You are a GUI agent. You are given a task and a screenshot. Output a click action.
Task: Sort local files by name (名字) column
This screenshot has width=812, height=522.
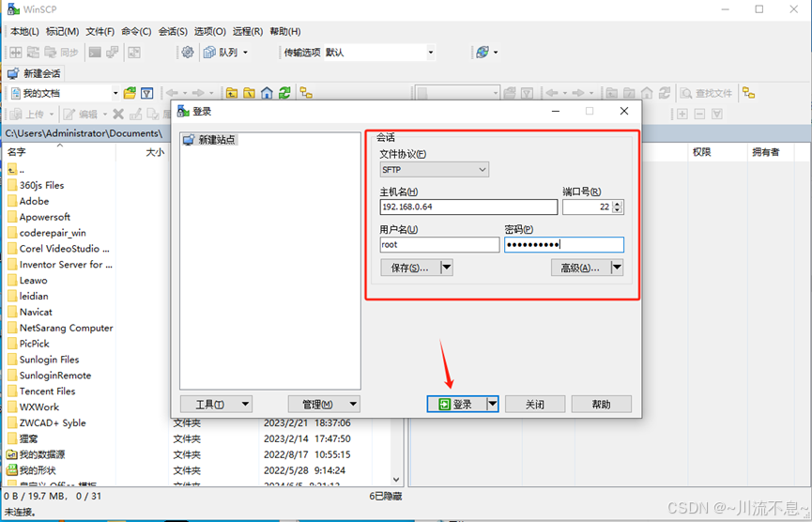coord(59,152)
